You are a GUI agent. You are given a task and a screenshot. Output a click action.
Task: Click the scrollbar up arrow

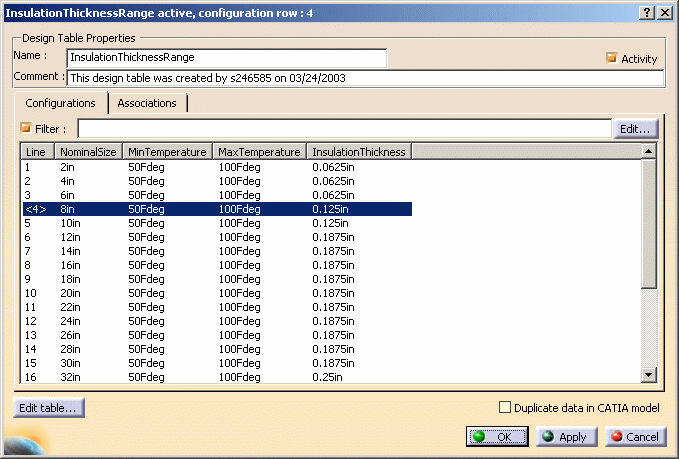pos(648,151)
